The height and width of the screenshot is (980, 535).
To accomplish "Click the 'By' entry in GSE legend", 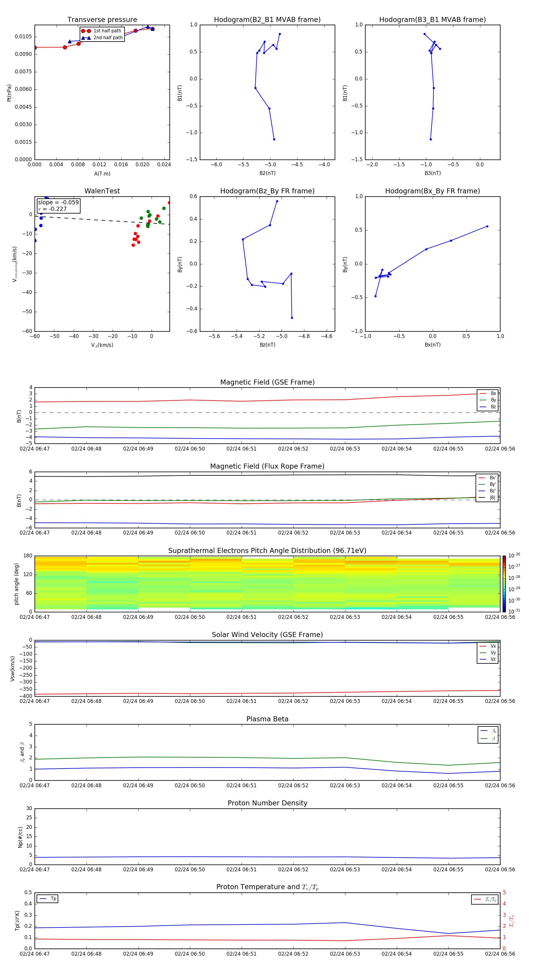I will [x=488, y=400].
